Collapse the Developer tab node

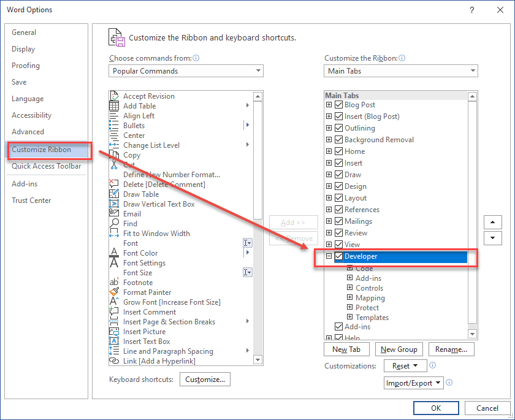[x=329, y=256]
